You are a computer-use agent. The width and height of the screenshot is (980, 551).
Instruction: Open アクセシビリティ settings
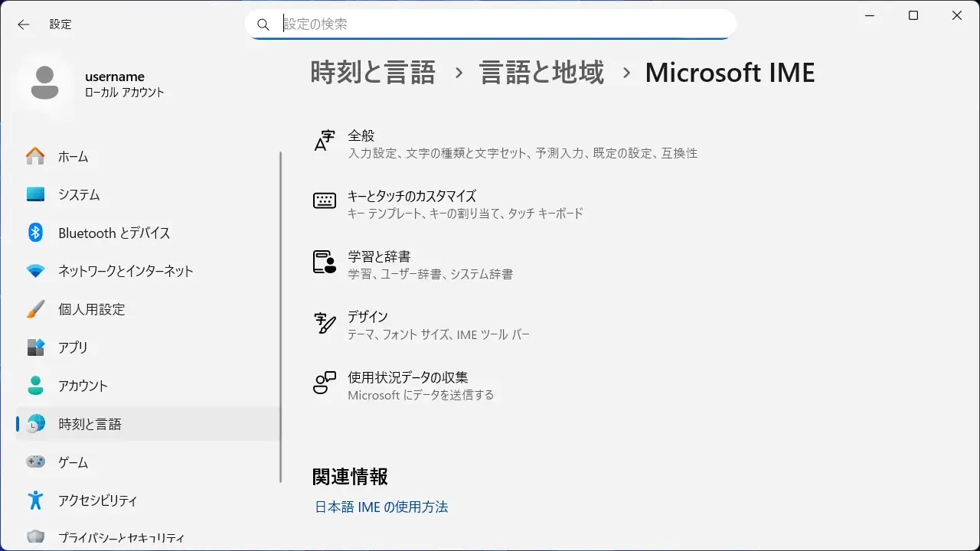(97, 500)
